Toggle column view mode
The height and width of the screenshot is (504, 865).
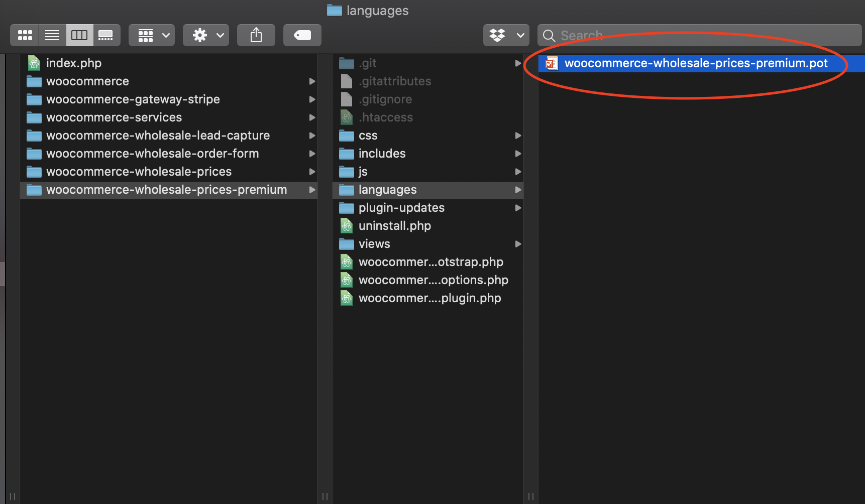(x=79, y=35)
